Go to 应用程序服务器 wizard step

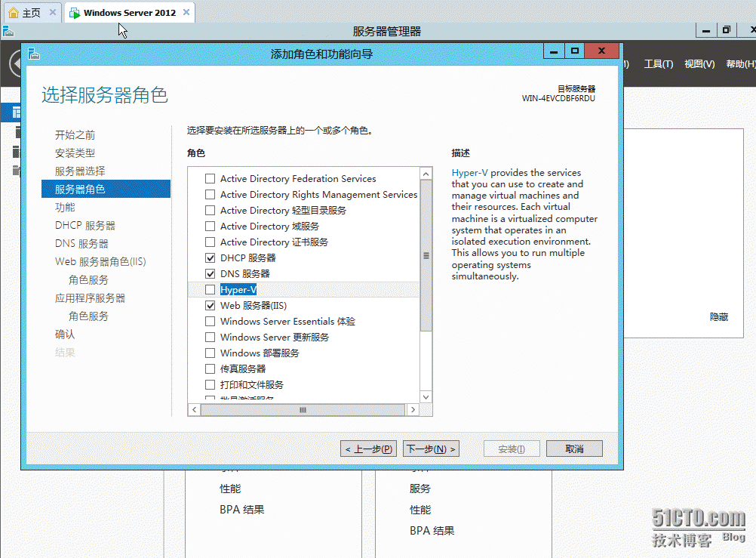click(90, 297)
